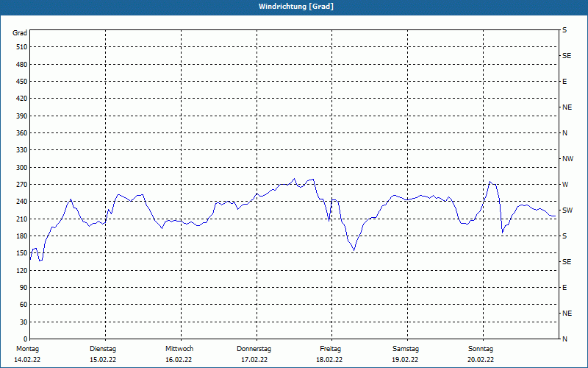Select the "300" y-axis value
Viewport: 588px width, 368px height.
tap(22, 168)
